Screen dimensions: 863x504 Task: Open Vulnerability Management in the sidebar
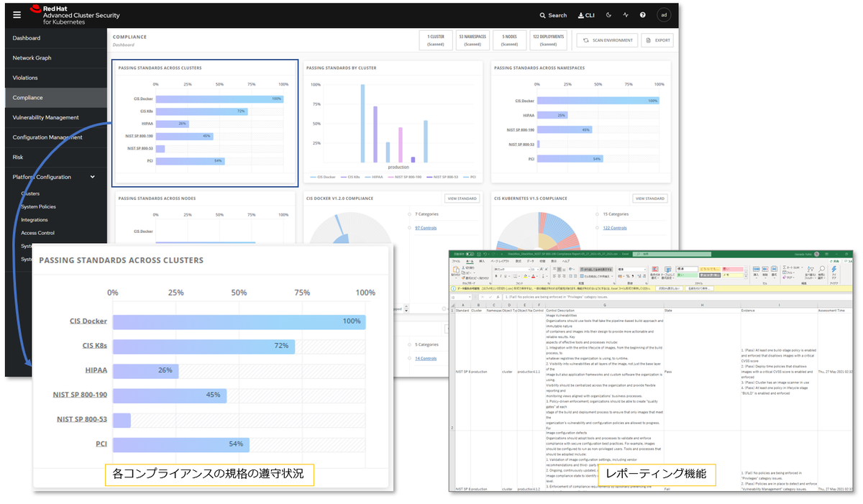[45, 117]
